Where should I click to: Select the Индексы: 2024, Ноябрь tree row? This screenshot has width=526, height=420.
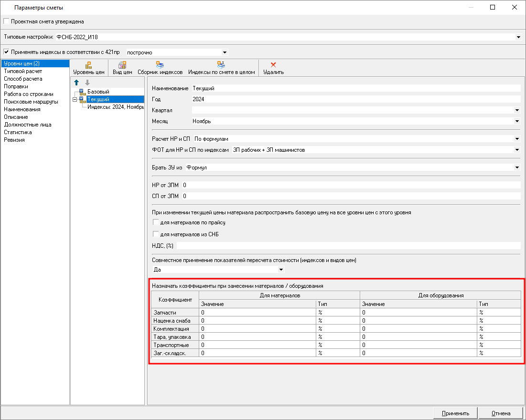click(x=116, y=107)
